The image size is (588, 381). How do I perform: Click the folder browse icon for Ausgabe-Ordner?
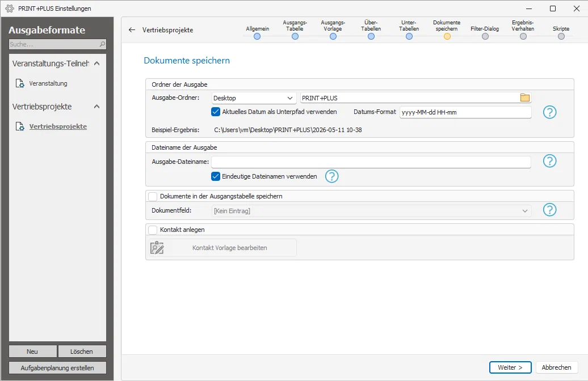tap(524, 98)
